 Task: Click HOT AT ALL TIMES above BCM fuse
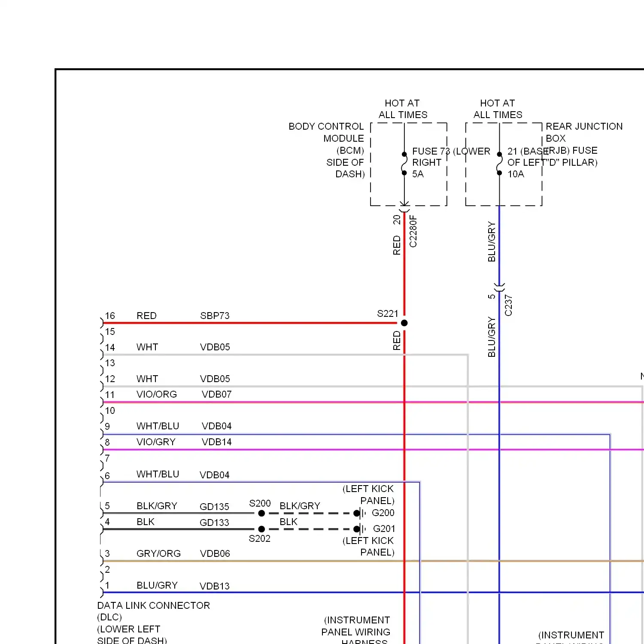pyautogui.click(x=403, y=109)
